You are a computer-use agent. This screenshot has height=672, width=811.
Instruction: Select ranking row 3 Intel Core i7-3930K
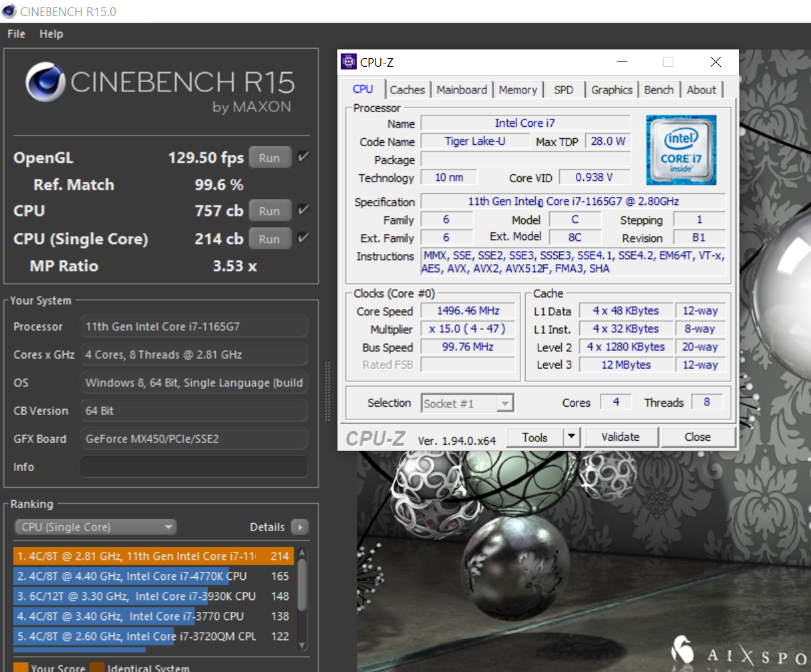[153, 596]
